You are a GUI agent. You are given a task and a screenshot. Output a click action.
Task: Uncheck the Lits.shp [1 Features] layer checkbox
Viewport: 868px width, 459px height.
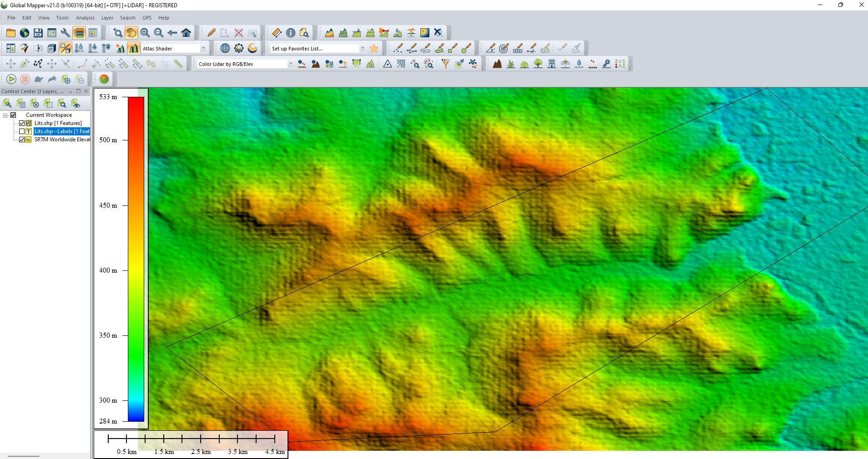[x=21, y=123]
